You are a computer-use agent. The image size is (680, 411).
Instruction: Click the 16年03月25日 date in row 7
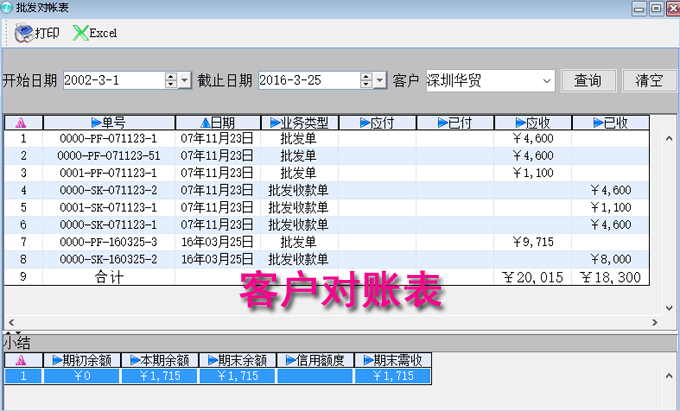[x=218, y=242]
